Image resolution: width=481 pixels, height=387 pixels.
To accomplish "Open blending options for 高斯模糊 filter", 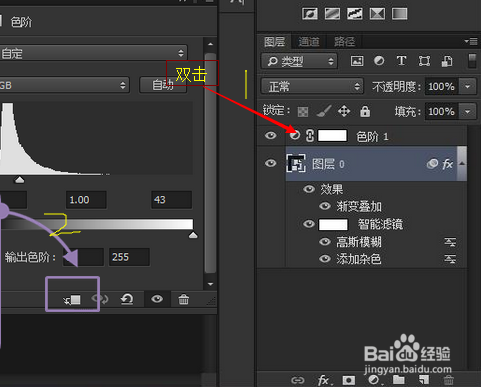I will pos(450,242).
